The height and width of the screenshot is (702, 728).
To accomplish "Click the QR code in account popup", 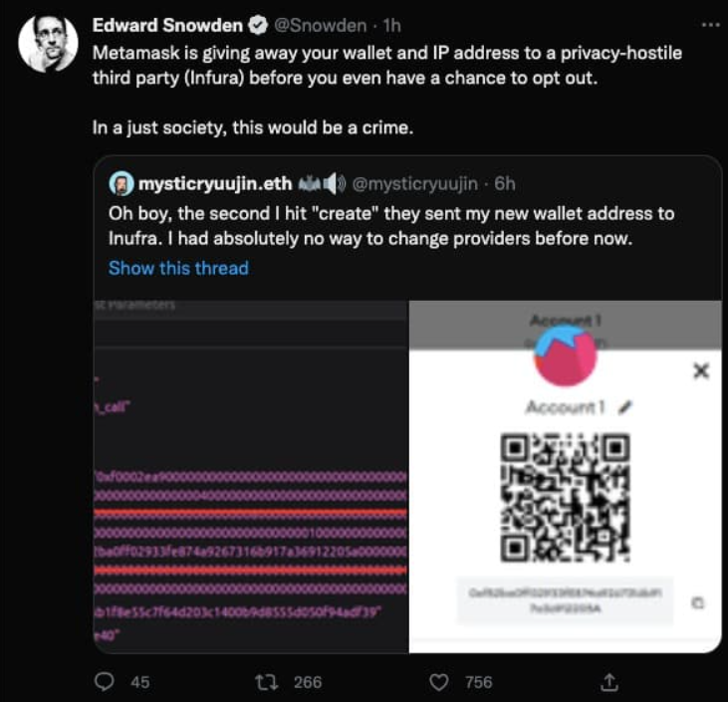I will (x=565, y=496).
